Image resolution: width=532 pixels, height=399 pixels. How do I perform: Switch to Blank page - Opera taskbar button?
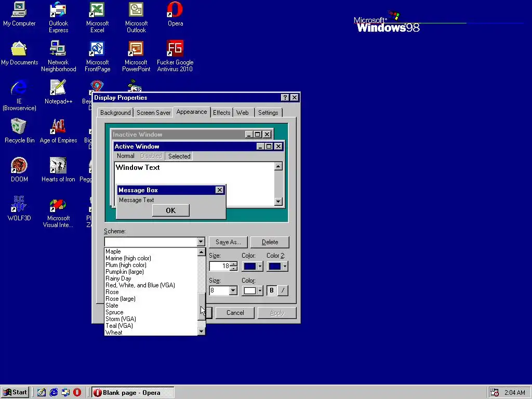[132, 393]
